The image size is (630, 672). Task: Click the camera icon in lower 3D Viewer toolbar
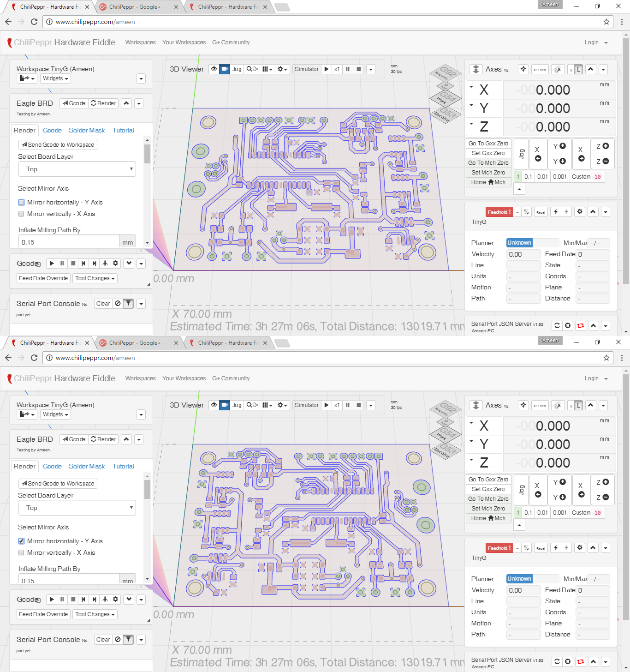[x=225, y=405]
